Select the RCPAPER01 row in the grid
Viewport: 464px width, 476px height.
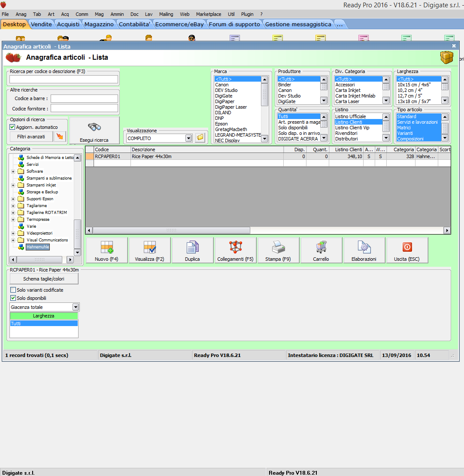[x=268, y=156]
